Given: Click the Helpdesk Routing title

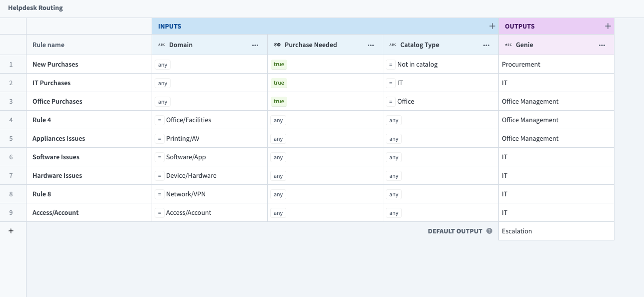Looking at the screenshot, I should pyautogui.click(x=36, y=8).
